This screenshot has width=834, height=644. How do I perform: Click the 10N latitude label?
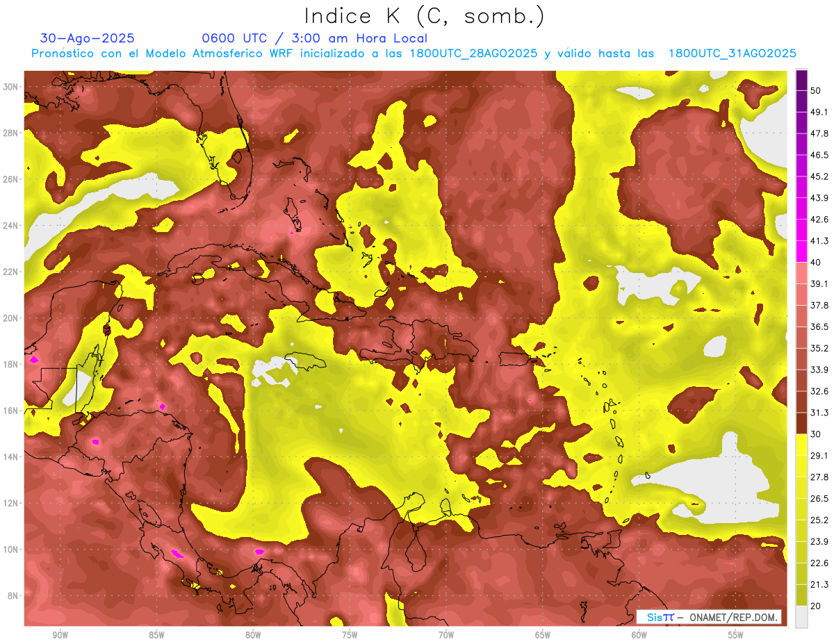[x=10, y=550]
